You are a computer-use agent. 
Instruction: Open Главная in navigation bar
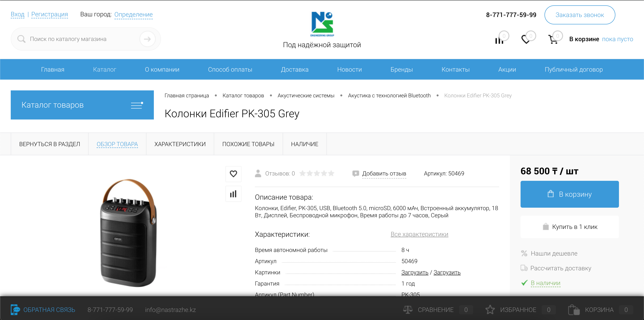click(x=53, y=69)
